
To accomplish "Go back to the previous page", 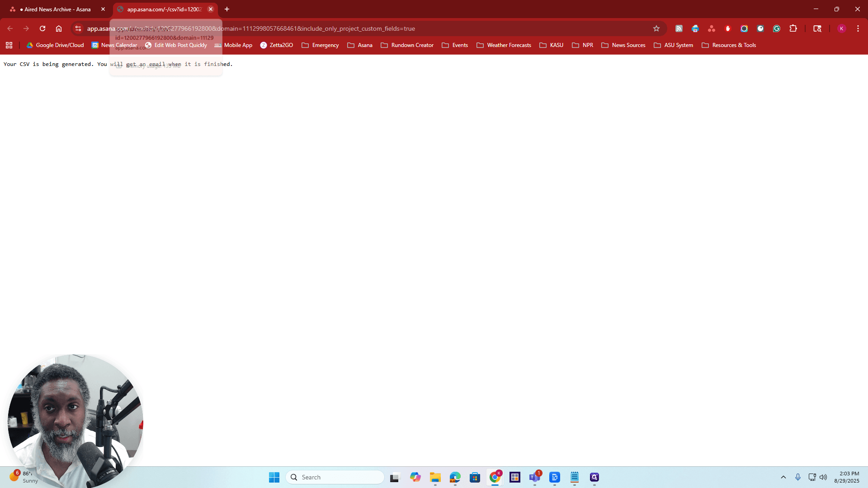I will (x=10, y=28).
